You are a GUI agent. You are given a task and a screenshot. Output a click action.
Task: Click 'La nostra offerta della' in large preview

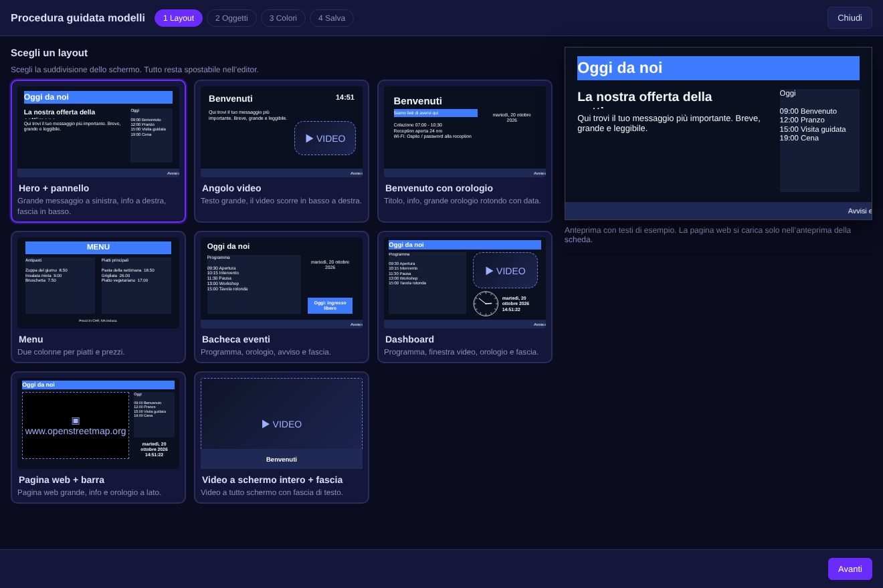click(x=645, y=97)
